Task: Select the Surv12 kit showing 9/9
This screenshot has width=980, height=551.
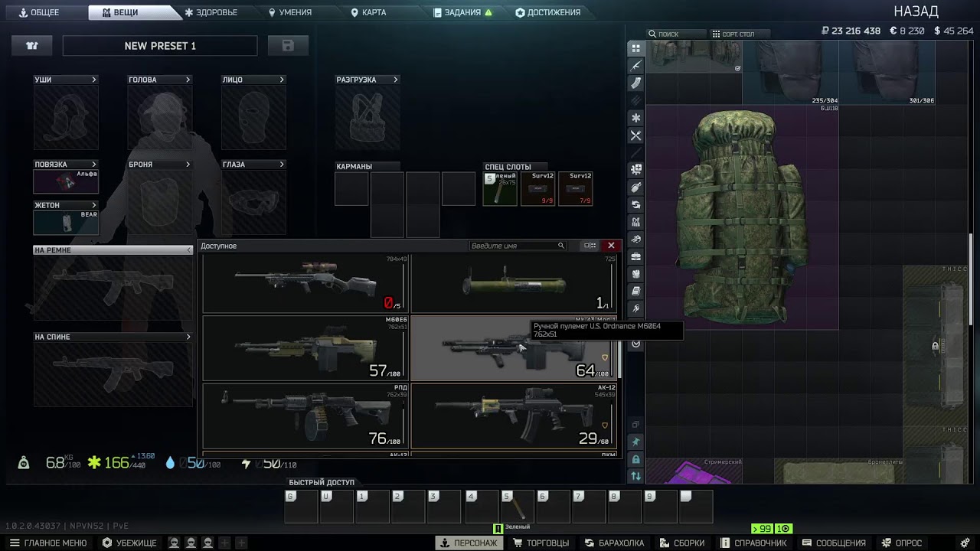Action: 537,189
